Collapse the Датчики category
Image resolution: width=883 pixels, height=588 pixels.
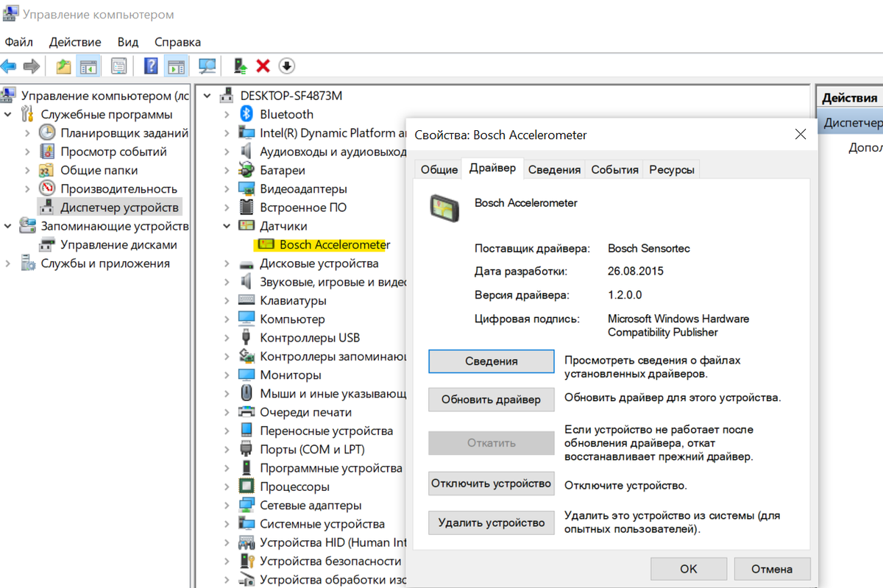click(227, 226)
